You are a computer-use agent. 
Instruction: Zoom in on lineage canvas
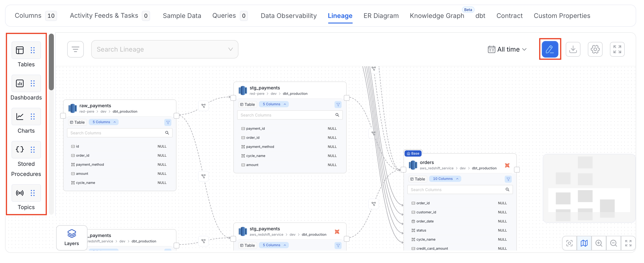point(599,243)
